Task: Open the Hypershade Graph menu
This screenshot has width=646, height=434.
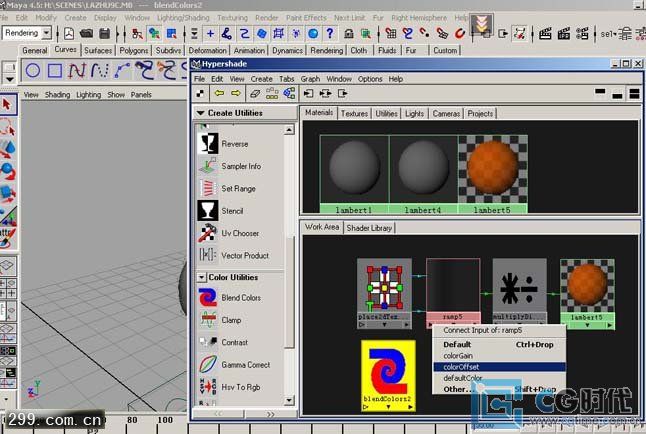Action: (x=310, y=79)
